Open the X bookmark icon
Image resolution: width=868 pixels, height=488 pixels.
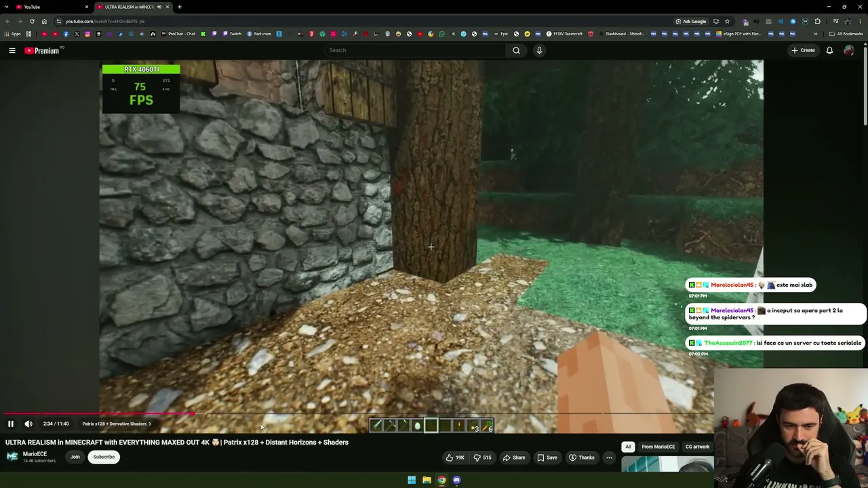[x=77, y=34]
